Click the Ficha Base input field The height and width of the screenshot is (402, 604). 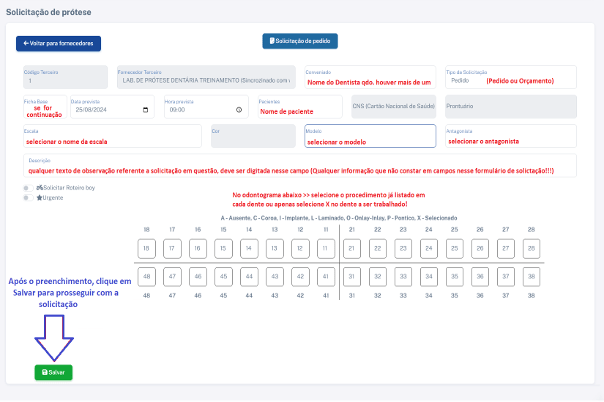click(x=45, y=107)
